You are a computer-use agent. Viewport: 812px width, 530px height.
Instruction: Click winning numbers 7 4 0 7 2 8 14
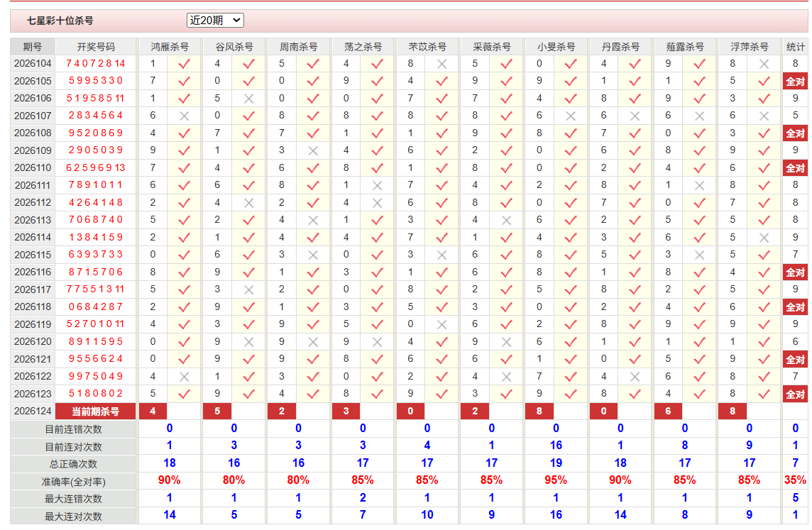coord(96,63)
